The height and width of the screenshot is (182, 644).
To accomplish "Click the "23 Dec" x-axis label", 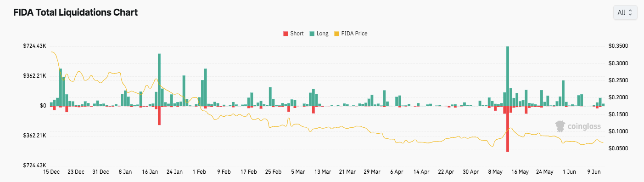I will [76, 172].
